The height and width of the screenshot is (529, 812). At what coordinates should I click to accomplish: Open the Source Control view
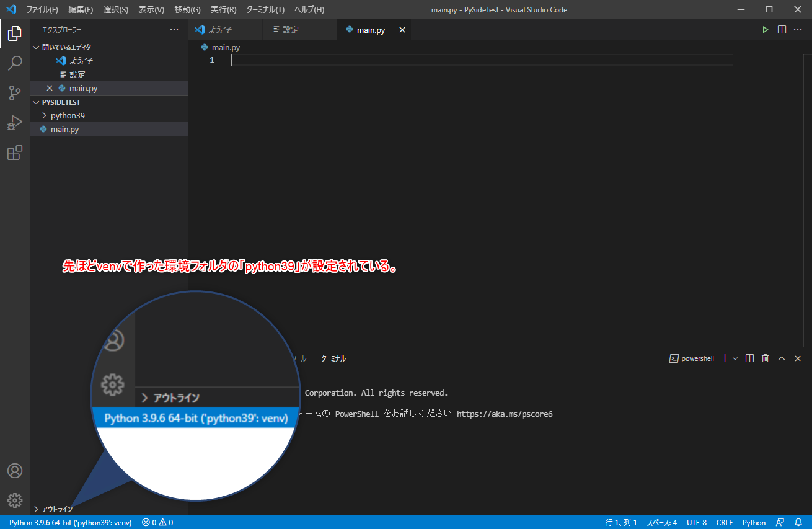coord(15,93)
